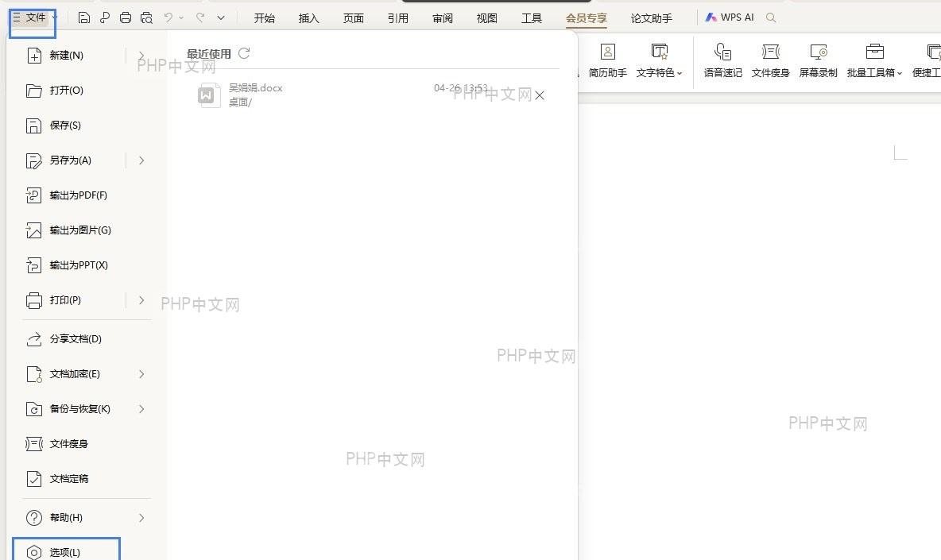Click the 文件瘦身 ribbon icon

click(x=770, y=61)
